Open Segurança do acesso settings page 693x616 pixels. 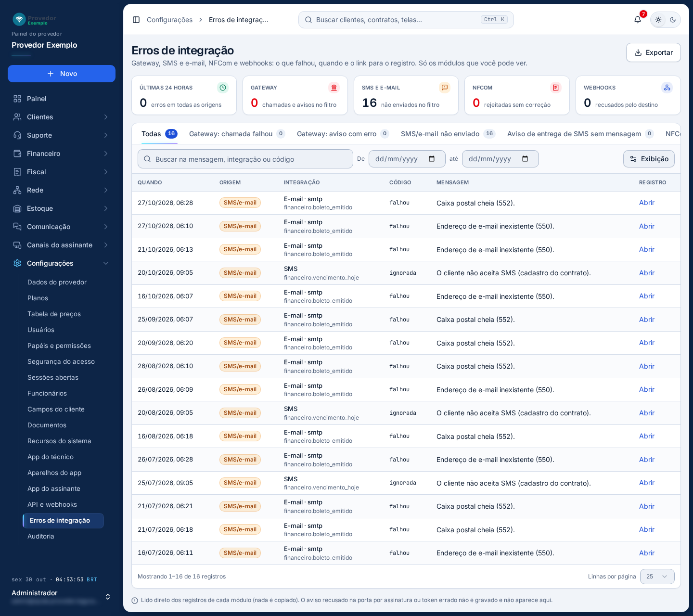tap(61, 361)
